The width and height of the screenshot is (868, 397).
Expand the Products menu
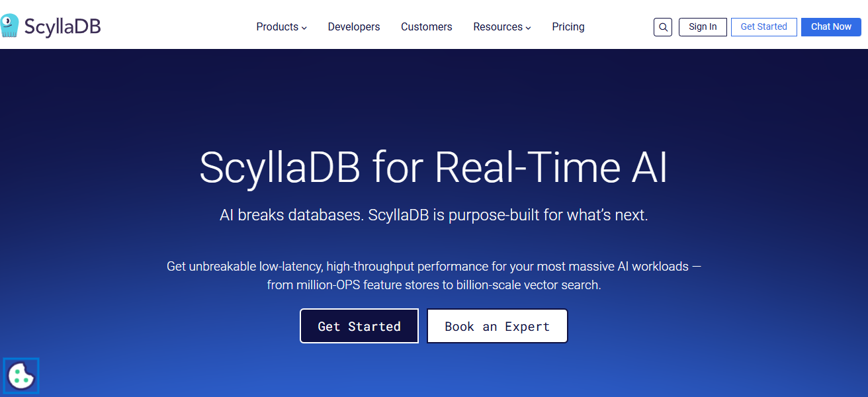[281, 27]
